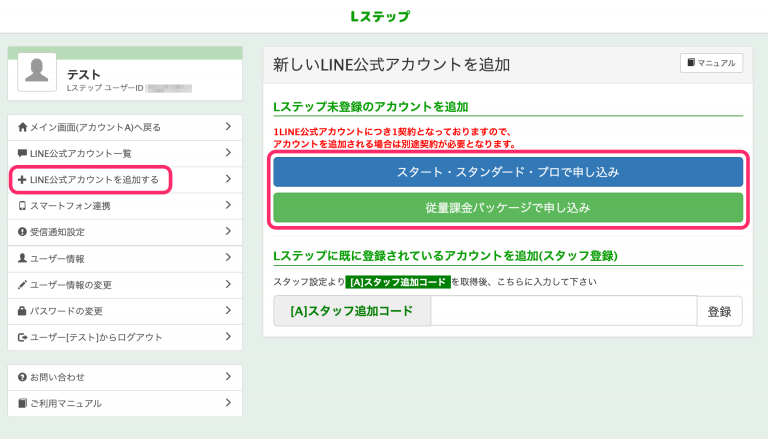
Task: Click the lock icon for パスワードの変更
Action: click(22, 311)
